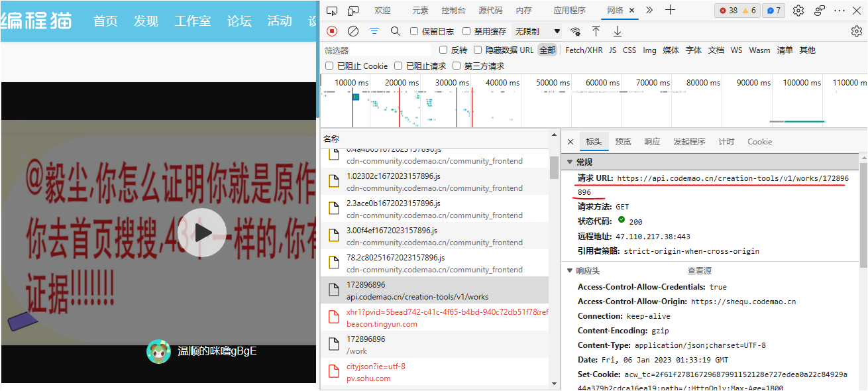Click in the 筛选器 filter input
The height and width of the screenshot is (391, 868).
[376, 50]
